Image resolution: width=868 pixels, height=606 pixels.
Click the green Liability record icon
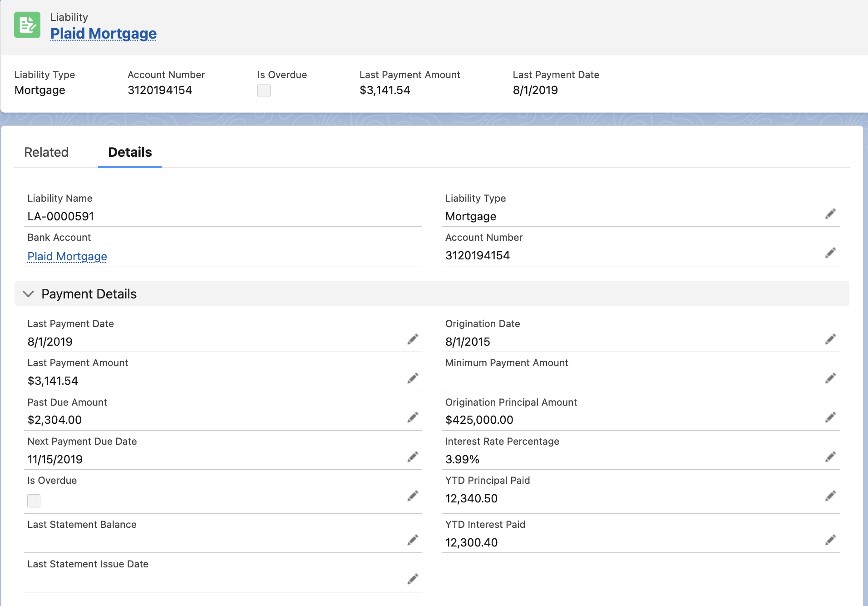coord(27,25)
